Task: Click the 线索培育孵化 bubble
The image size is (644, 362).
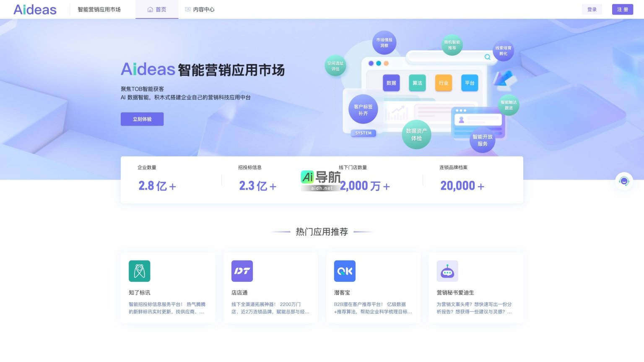Action: coord(504,51)
